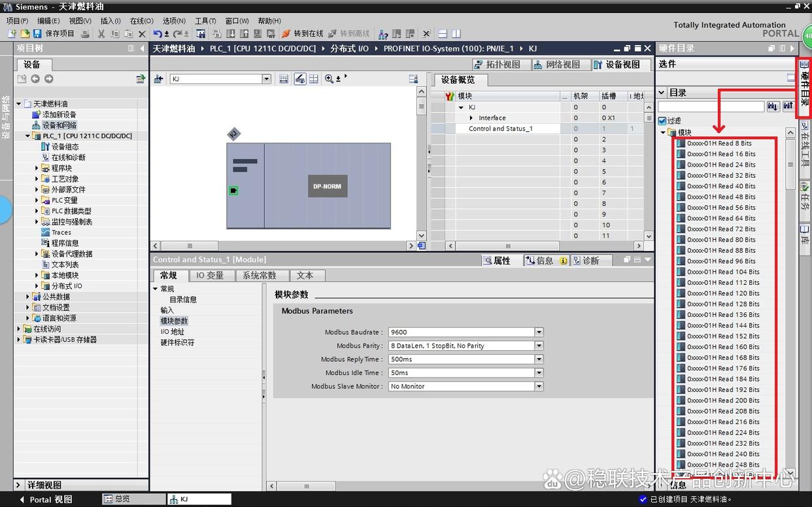Image resolution: width=812 pixels, height=507 pixels.
Task: Open the 在线(O) menu
Action: tap(142, 21)
